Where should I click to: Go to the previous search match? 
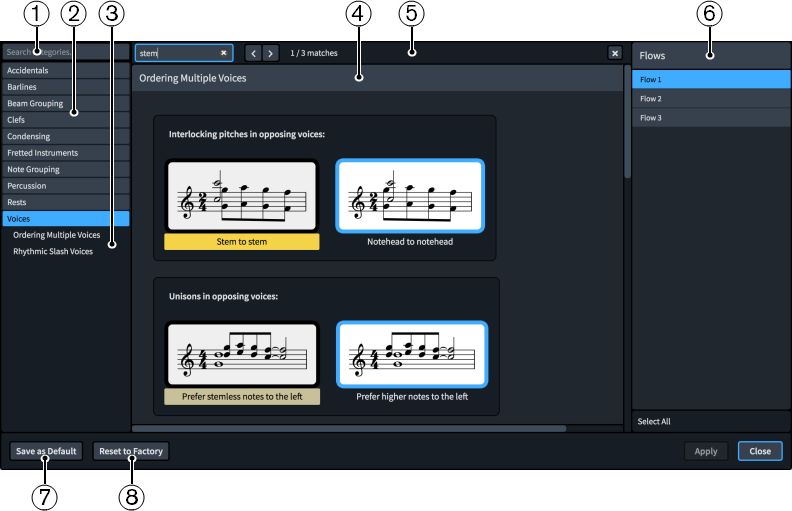pyautogui.click(x=253, y=53)
